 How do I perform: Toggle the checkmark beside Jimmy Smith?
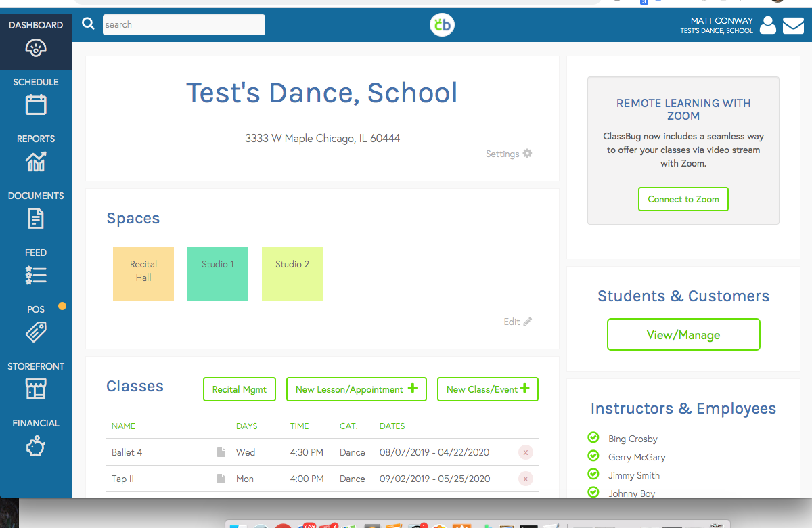tap(593, 475)
